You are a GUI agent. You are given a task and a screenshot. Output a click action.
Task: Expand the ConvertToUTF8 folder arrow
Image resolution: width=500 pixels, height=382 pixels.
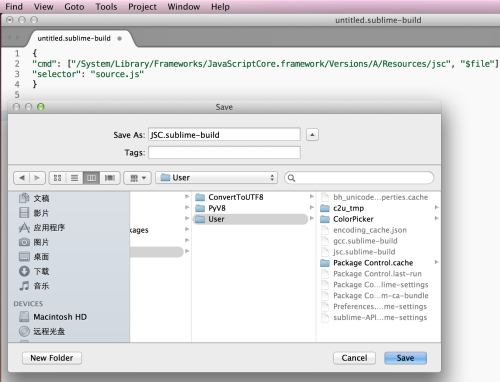tap(312, 197)
